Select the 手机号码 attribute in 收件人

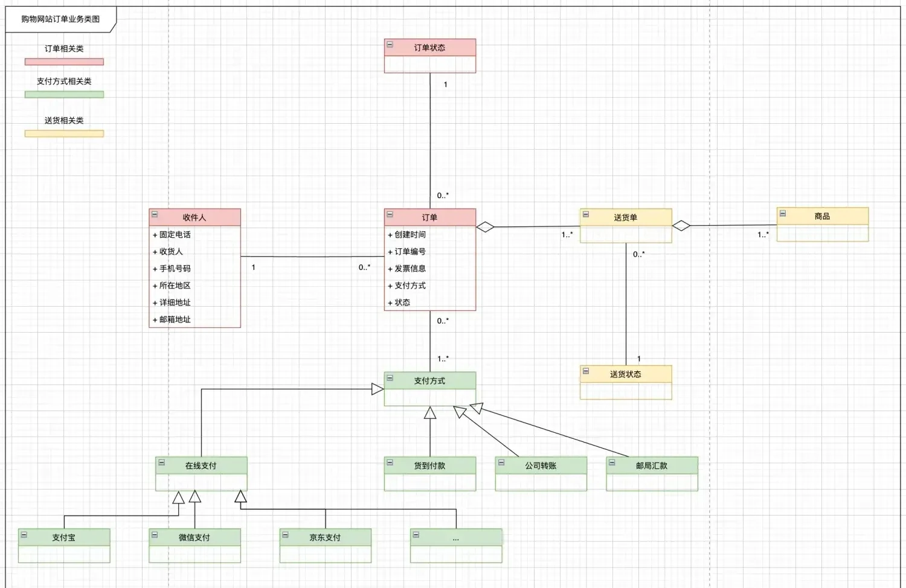(x=175, y=269)
